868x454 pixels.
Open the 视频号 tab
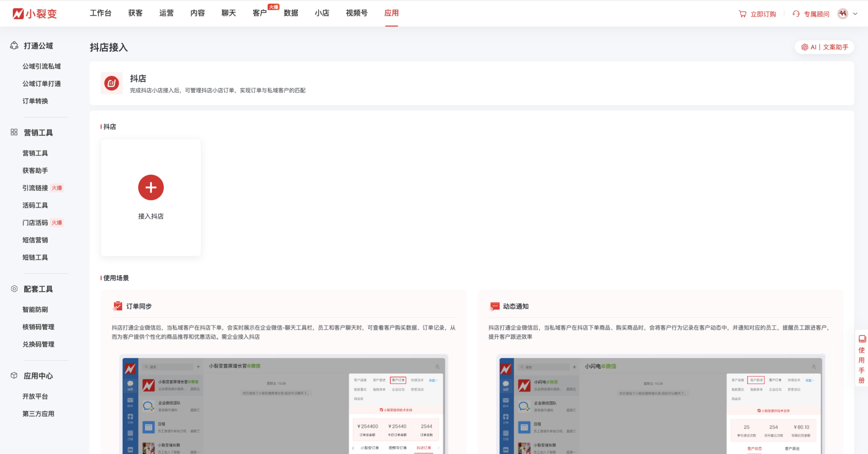357,13
